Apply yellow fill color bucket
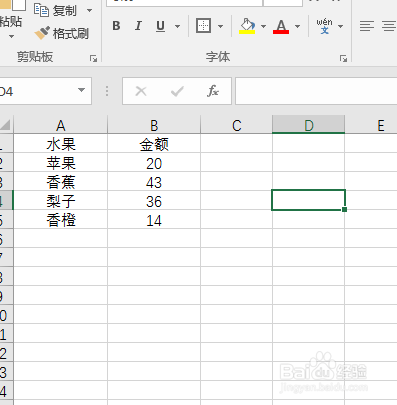 247,26
